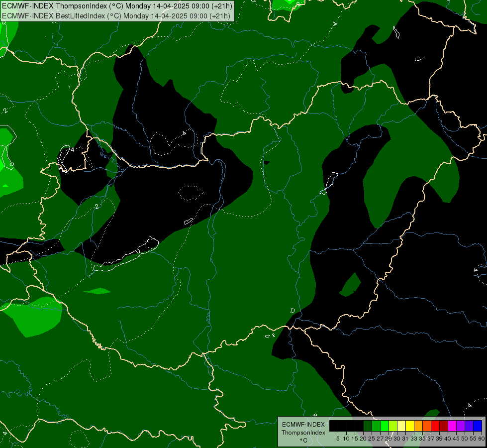Click the legend tick label '33'
Image resolution: width=487 pixels, height=448 pixels.
tap(414, 439)
